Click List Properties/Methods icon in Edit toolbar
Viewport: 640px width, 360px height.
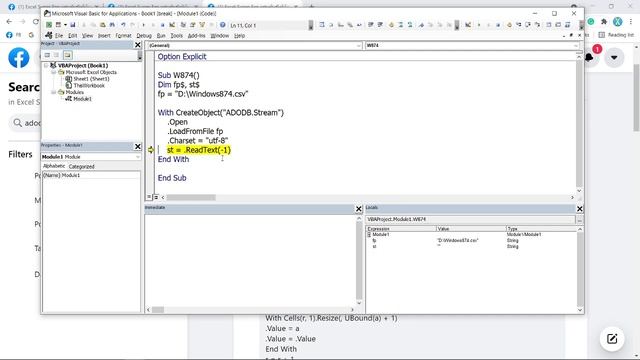click(x=322, y=25)
